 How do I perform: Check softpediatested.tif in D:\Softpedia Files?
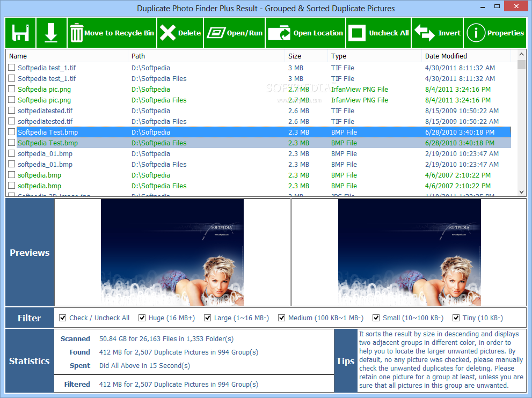tap(11, 121)
